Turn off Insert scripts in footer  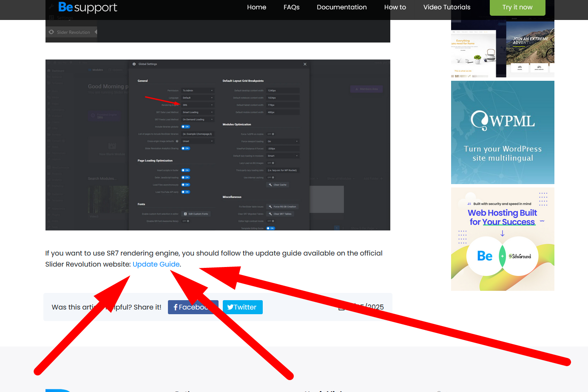[186, 170]
